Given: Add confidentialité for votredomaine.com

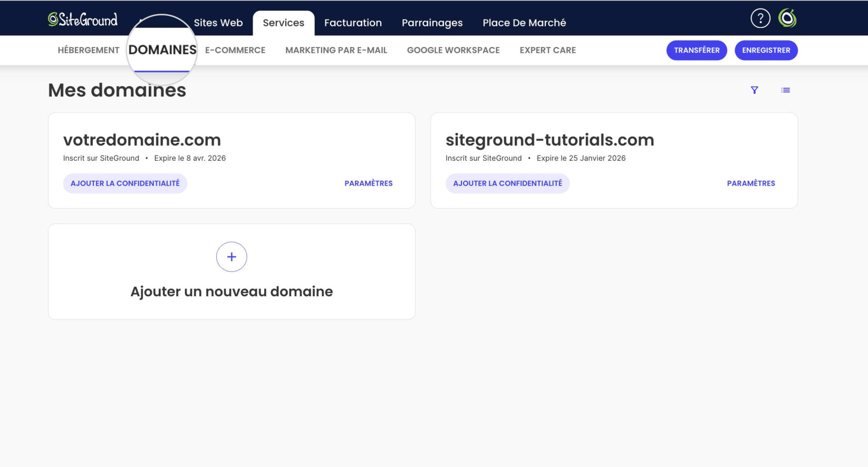Looking at the screenshot, I should pos(125,183).
